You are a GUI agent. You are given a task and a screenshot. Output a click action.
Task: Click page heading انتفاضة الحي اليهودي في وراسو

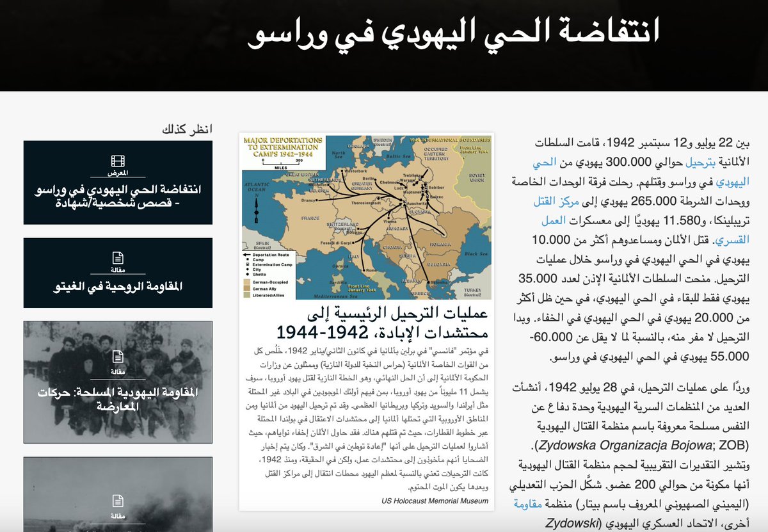click(452, 33)
